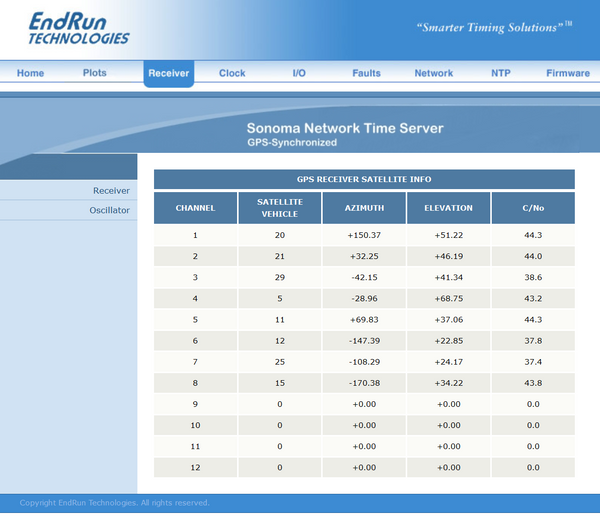Select azimuth value -170.38
This screenshot has width=600, height=522.
[364, 383]
